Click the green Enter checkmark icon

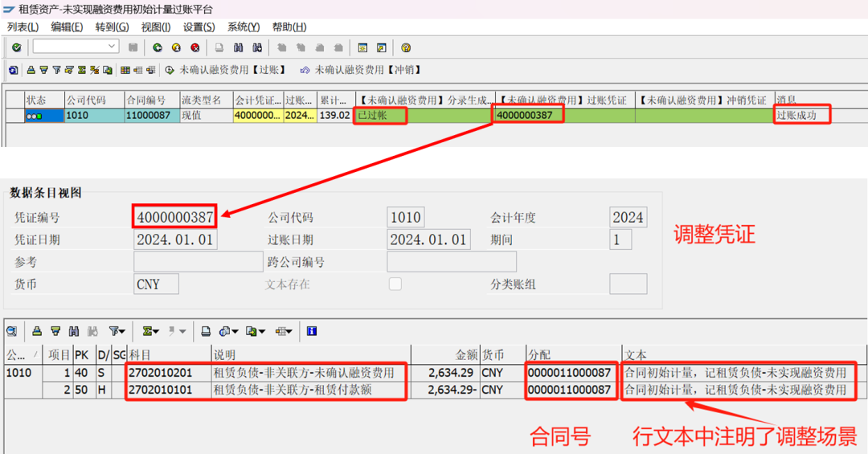(x=17, y=47)
